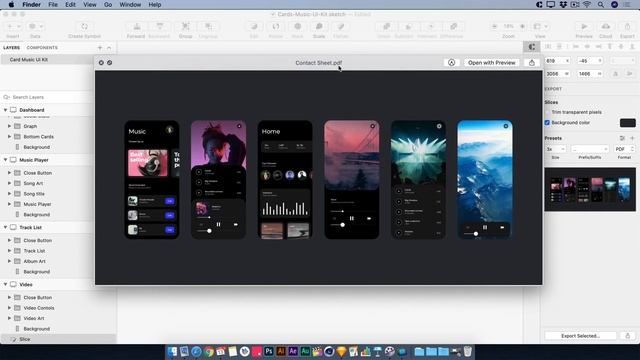Click Open with Preview button

[x=491, y=62]
